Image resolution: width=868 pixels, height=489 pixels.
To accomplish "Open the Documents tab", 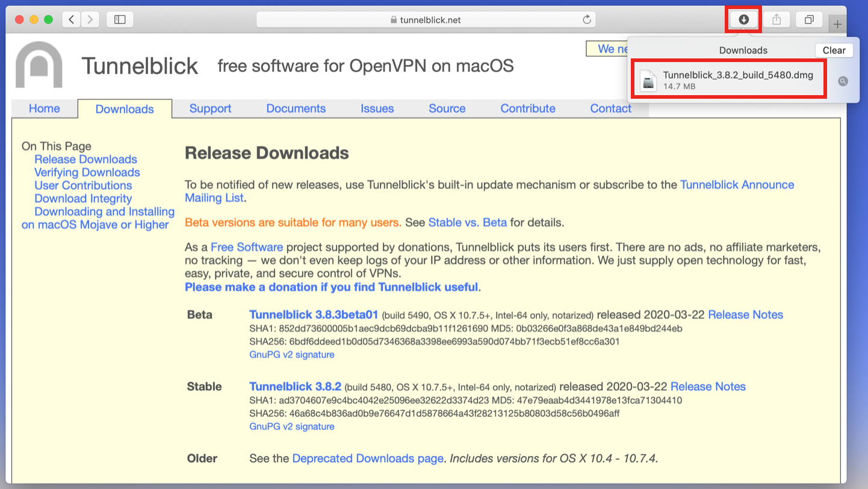I will 296,108.
